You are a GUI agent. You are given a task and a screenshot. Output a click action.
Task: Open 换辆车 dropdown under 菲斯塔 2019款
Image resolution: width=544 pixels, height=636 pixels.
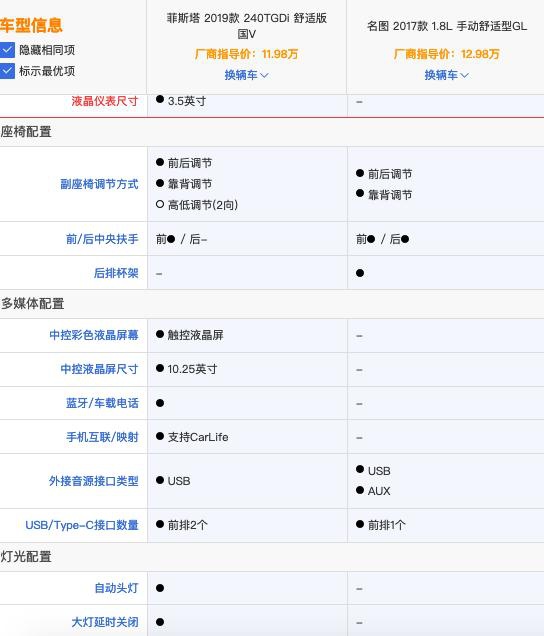coord(246,75)
